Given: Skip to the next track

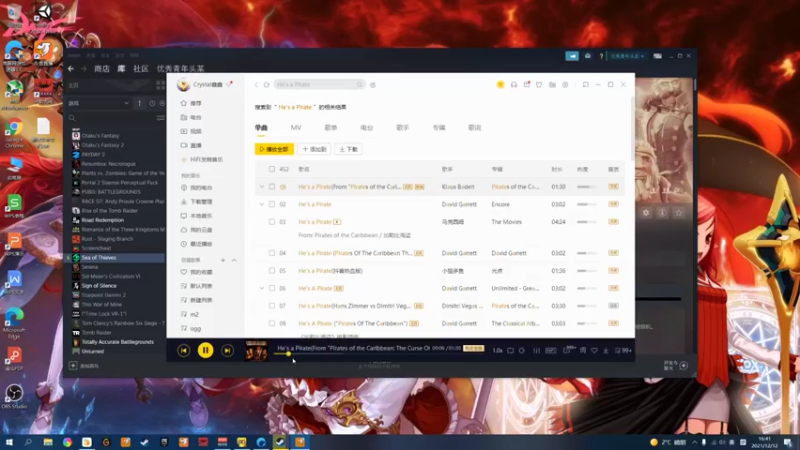Looking at the screenshot, I should pyautogui.click(x=228, y=351).
